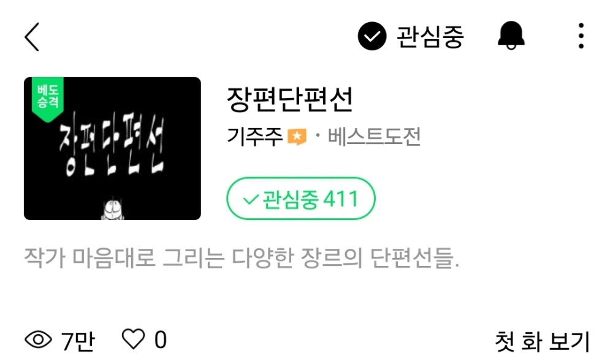The width and height of the screenshot is (613, 364).
Task: Tap the green 베도승격 badge
Action: (48, 99)
